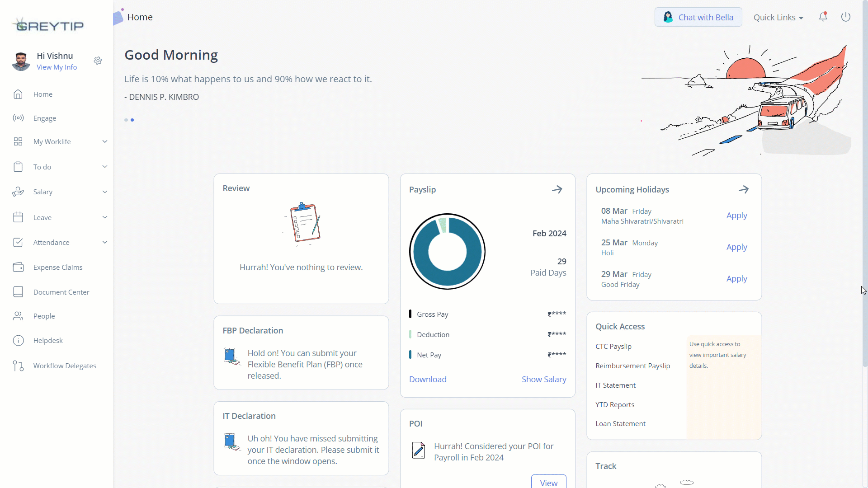Click the Salary hand-coin icon

click(x=18, y=192)
